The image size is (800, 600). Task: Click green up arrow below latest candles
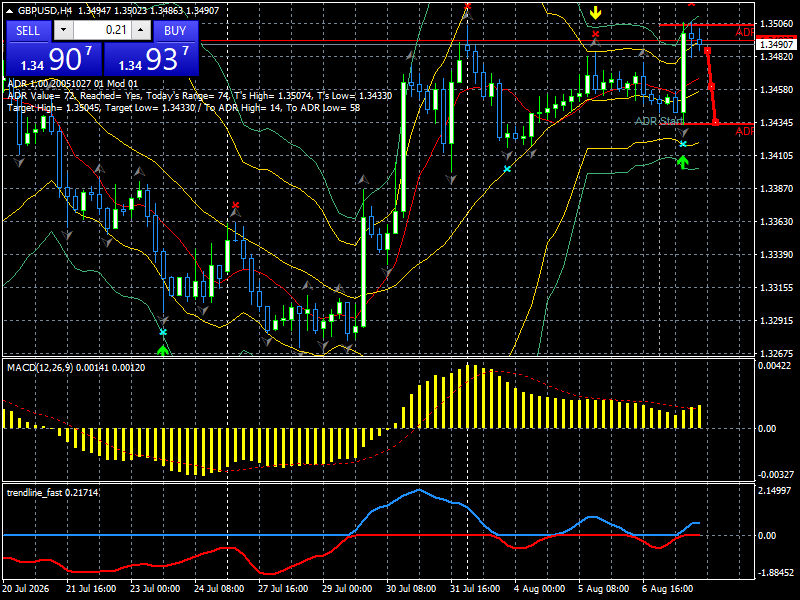click(x=683, y=162)
